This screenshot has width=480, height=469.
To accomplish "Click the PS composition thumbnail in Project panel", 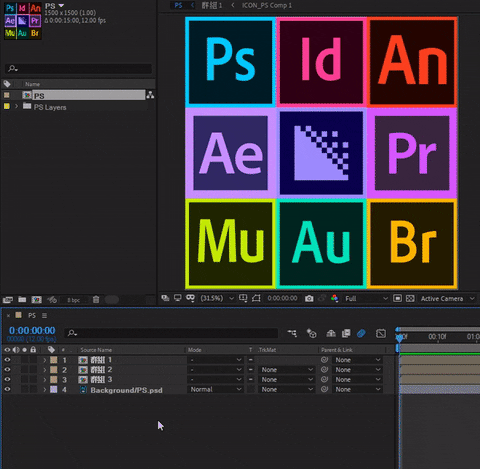I will 23,21.
